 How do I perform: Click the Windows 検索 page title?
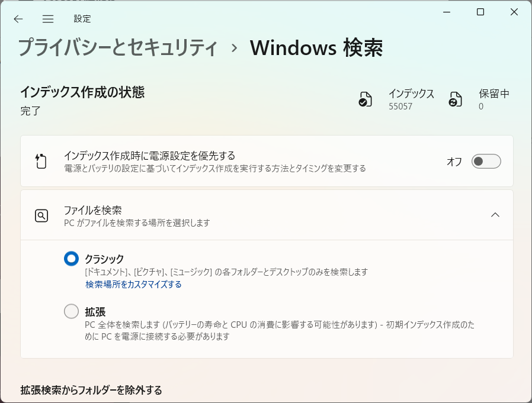click(316, 47)
